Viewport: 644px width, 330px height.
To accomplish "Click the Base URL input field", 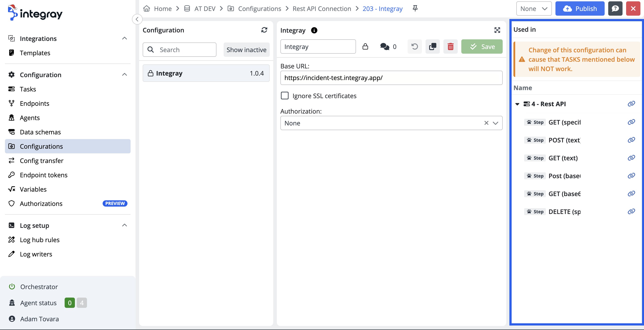I will click(x=391, y=78).
